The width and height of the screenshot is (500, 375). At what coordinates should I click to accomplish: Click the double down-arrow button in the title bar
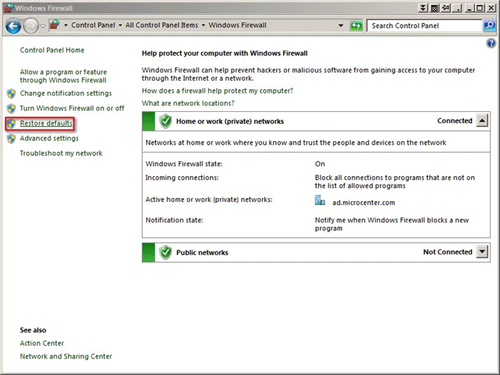tap(423, 8)
